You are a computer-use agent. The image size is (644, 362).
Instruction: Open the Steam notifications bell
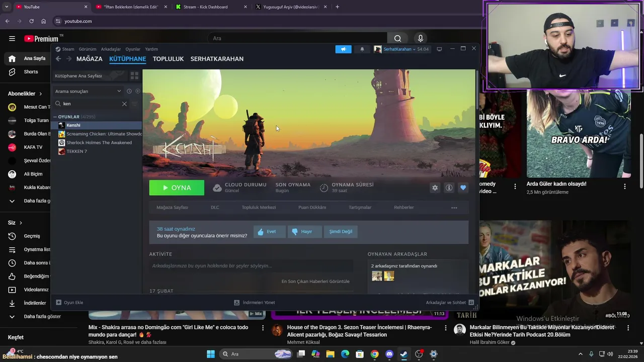pyautogui.click(x=362, y=49)
